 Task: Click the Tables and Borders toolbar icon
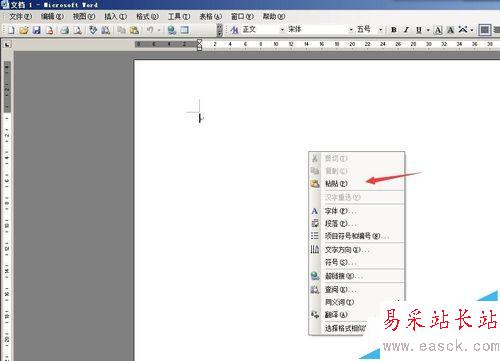(x=185, y=30)
